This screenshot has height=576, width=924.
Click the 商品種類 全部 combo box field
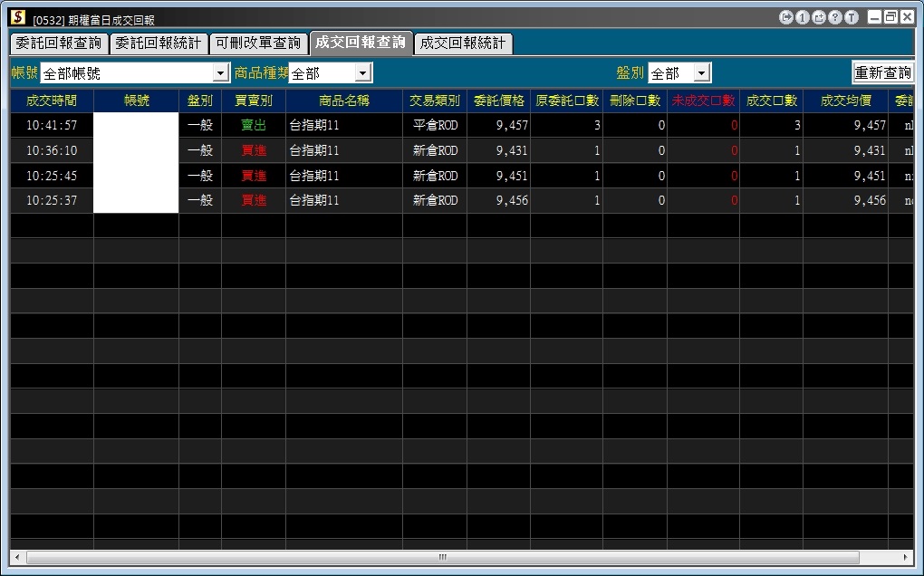point(330,73)
